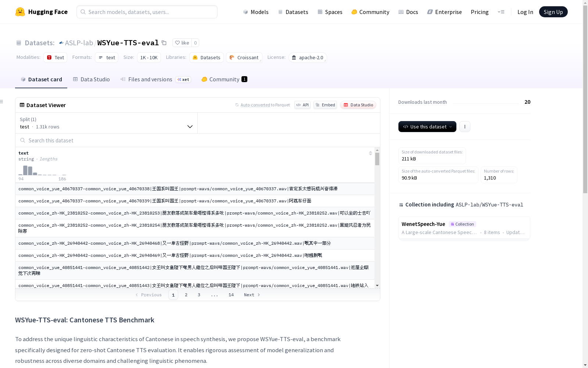
Task: Click the search magnifier in dataset search
Action: [23, 140]
